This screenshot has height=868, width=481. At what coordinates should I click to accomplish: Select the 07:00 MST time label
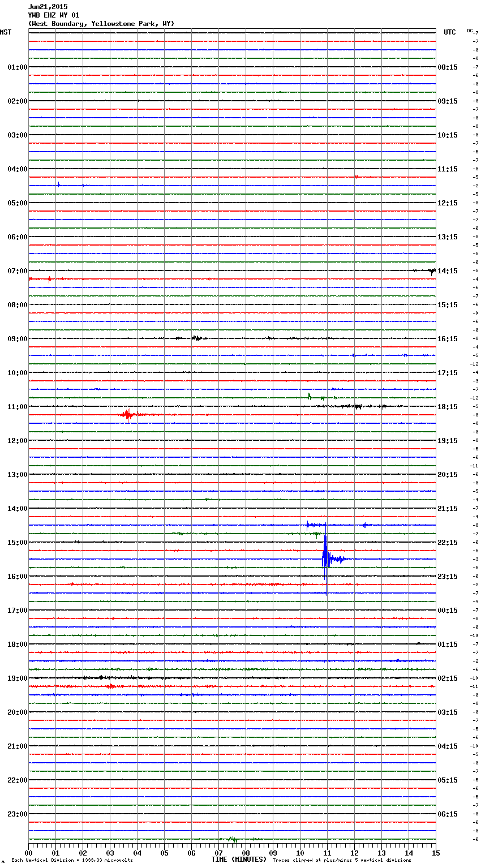pyautogui.click(x=18, y=271)
